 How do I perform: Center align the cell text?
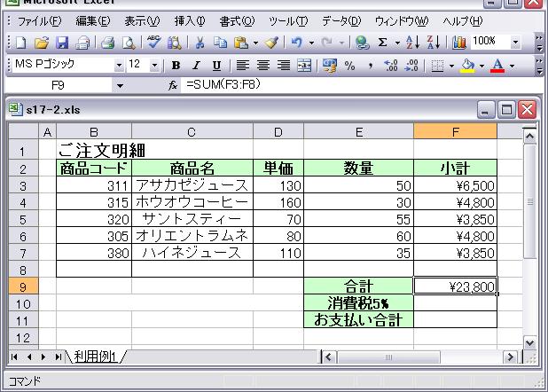(x=263, y=66)
